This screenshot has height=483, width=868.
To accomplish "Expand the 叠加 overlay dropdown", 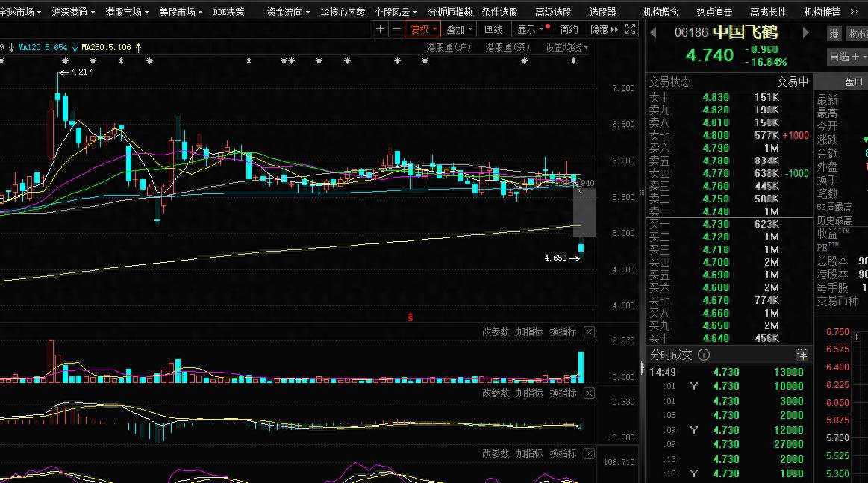I will pos(460,29).
